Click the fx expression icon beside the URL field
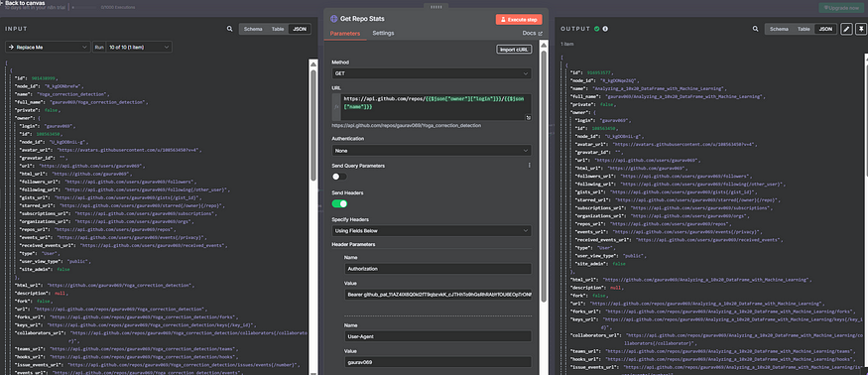 click(335, 107)
